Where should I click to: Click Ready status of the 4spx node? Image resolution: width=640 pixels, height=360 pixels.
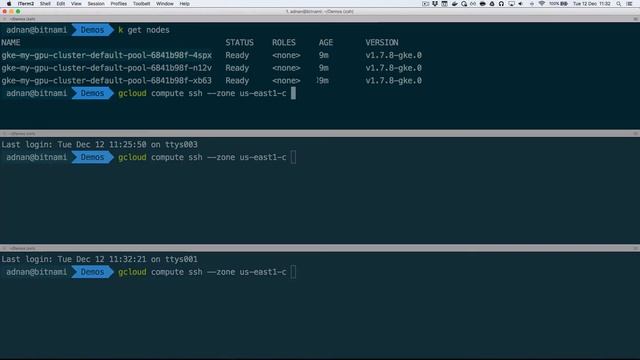point(237,55)
